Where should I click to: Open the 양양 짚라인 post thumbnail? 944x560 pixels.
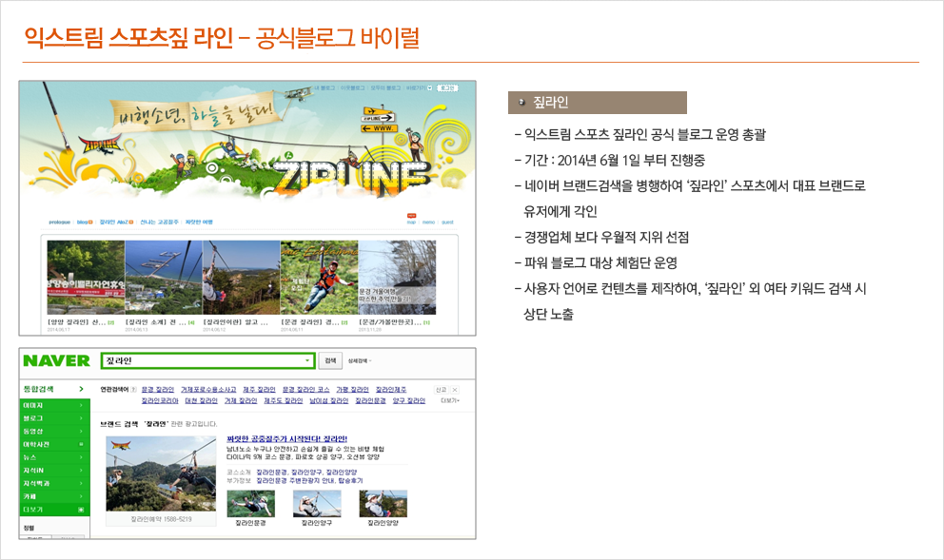tap(86, 278)
